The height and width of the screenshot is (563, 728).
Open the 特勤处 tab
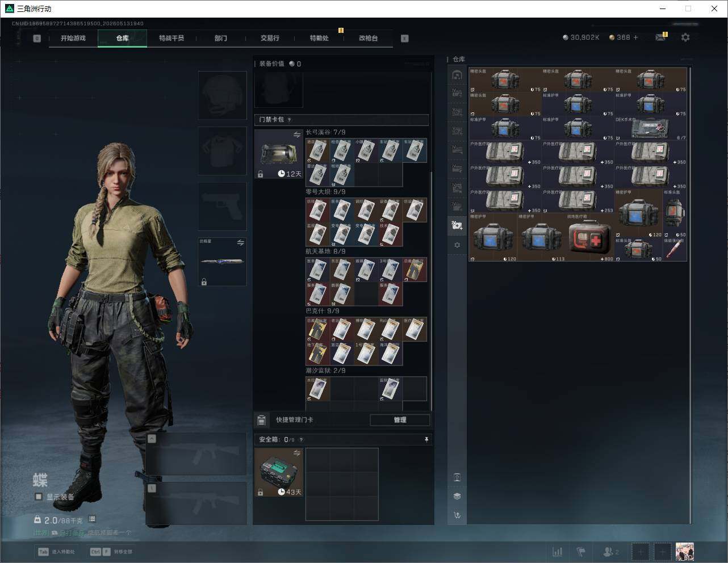tap(319, 38)
